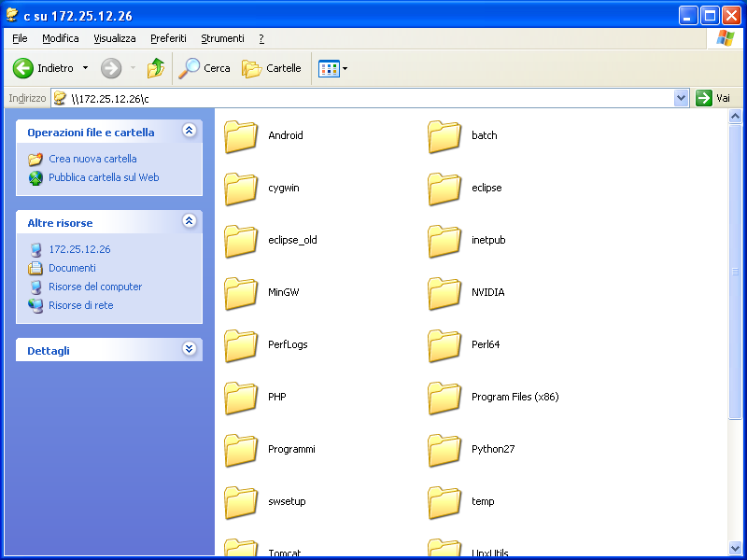Select the cygwin folder icon
Screen dimensions: 747x560
coord(241,189)
